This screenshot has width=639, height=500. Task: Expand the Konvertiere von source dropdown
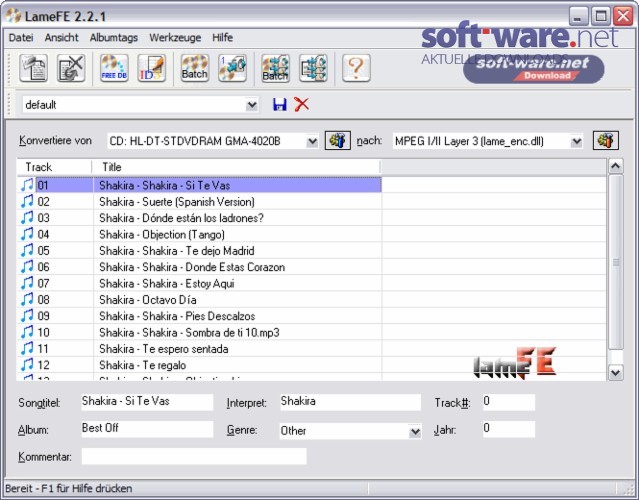pos(312,141)
